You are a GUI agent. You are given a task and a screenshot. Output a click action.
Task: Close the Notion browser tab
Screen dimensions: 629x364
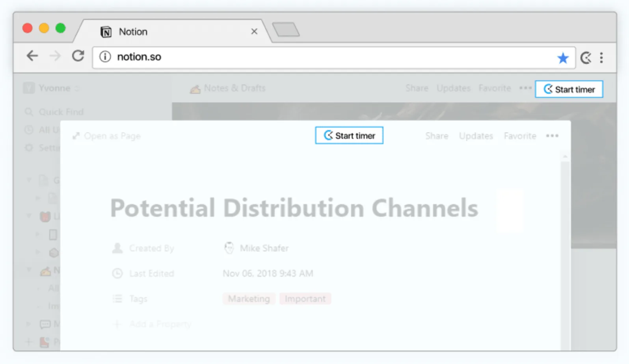point(254,32)
